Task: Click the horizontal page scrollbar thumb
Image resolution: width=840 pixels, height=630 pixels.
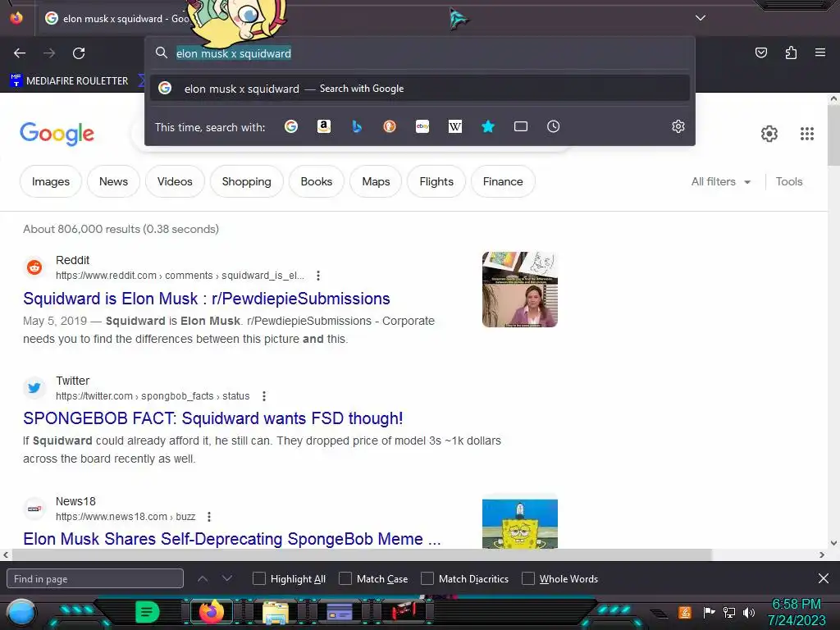Action: pos(360,555)
